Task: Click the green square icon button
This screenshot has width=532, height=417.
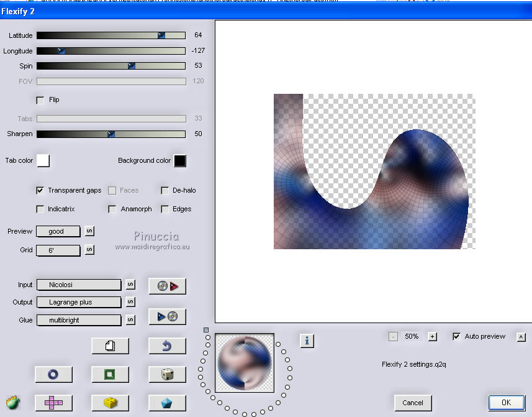Action: [x=110, y=374]
